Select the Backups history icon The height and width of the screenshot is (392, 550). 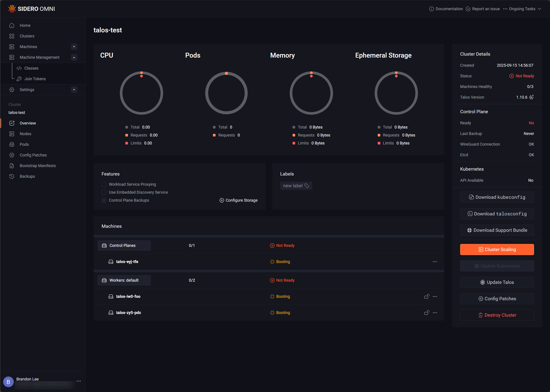pos(12,176)
